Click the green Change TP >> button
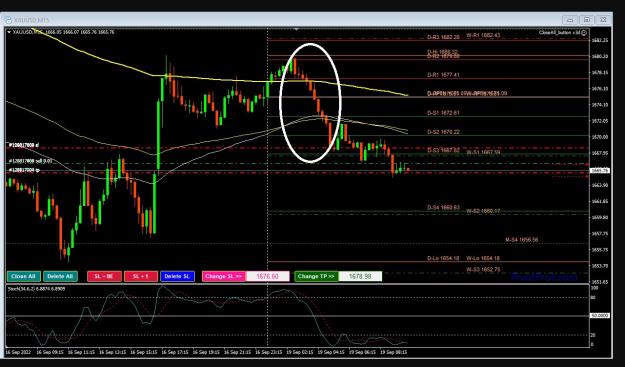The width and height of the screenshot is (625, 367). pyautogui.click(x=316, y=276)
